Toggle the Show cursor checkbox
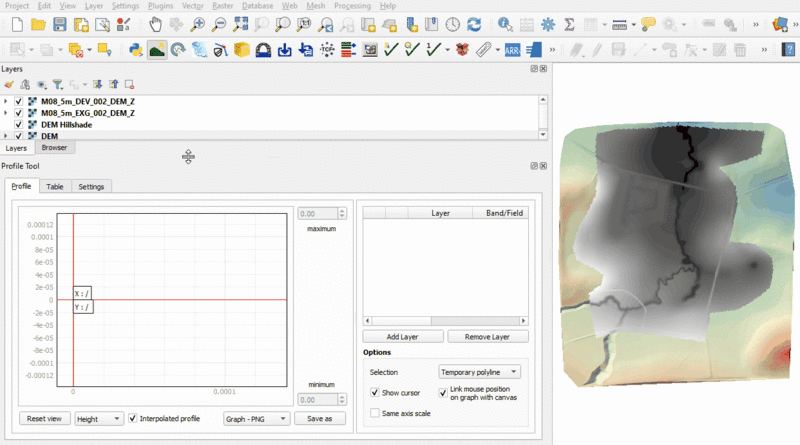Image resolution: width=800 pixels, height=445 pixels. click(375, 392)
